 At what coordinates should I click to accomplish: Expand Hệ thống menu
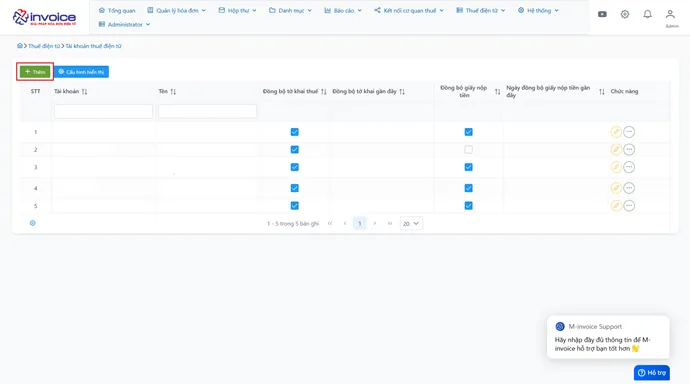point(538,10)
